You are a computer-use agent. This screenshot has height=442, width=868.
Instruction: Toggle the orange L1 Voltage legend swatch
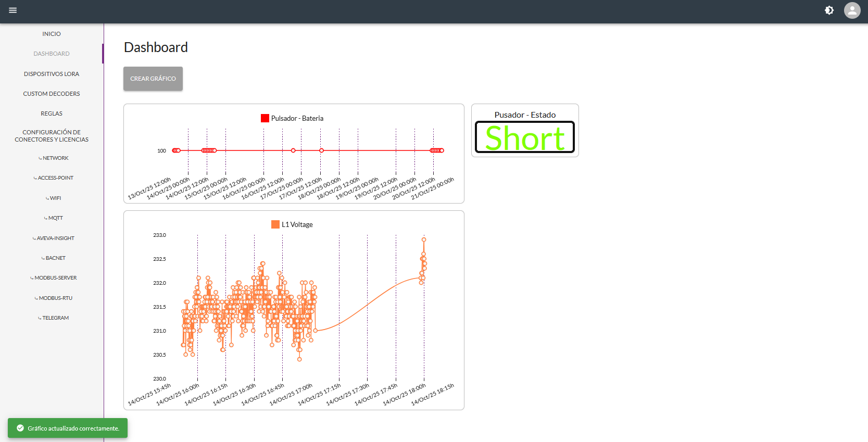[x=275, y=224]
